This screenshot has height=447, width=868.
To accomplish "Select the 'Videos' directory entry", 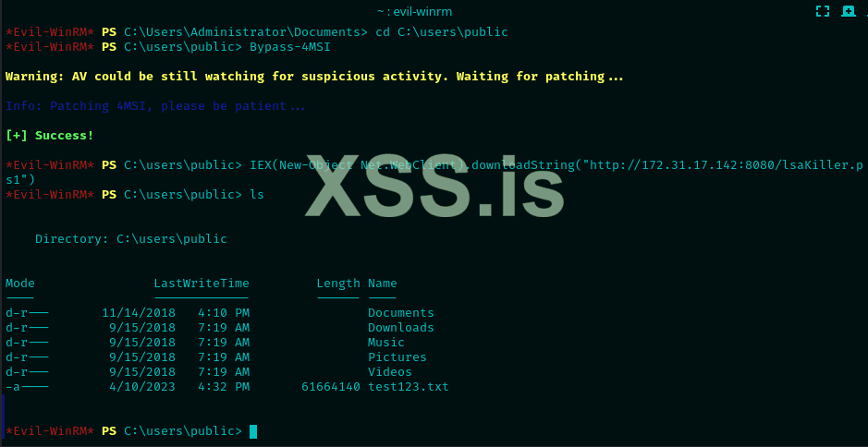I will click(x=390, y=372).
